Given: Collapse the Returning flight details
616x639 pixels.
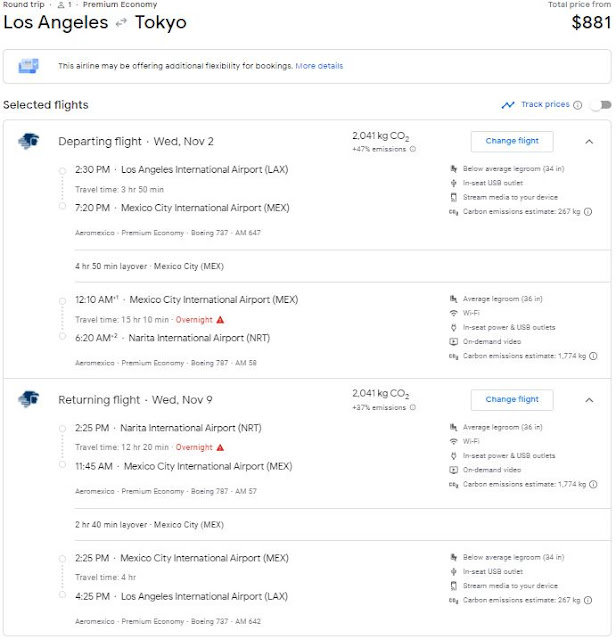Looking at the screenshot, I should pyautogui.click(x=589, y=400).
